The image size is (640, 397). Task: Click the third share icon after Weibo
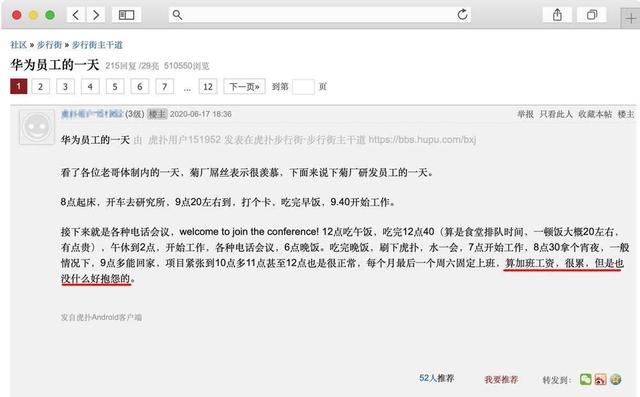616,379
